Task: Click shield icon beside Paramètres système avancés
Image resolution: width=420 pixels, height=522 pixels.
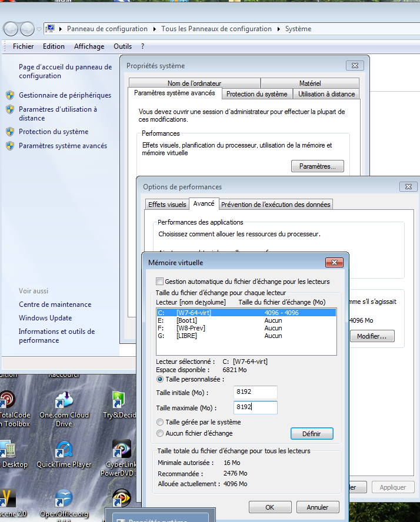Action: [10, 146]
